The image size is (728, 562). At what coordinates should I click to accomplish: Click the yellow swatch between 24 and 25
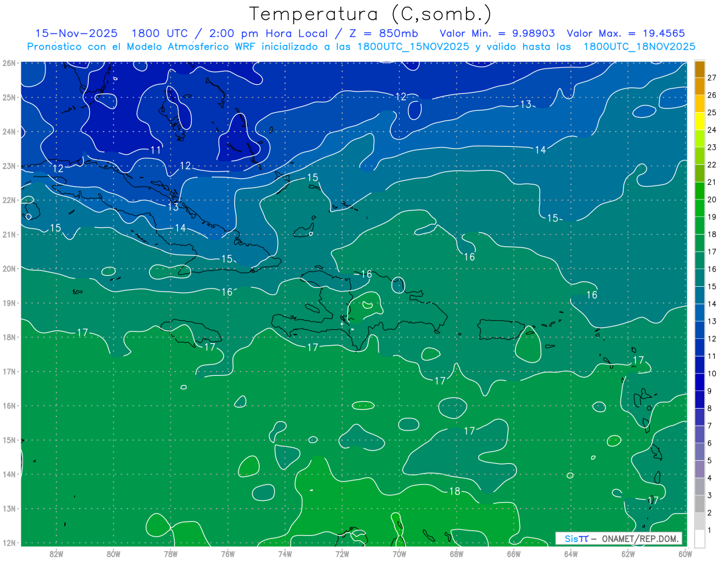click(699, 121)
